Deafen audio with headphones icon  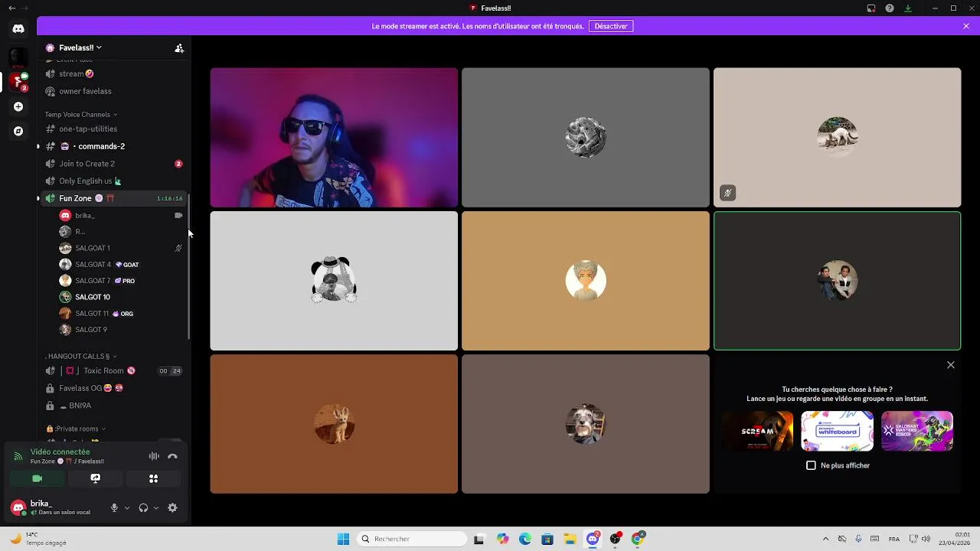143,508
